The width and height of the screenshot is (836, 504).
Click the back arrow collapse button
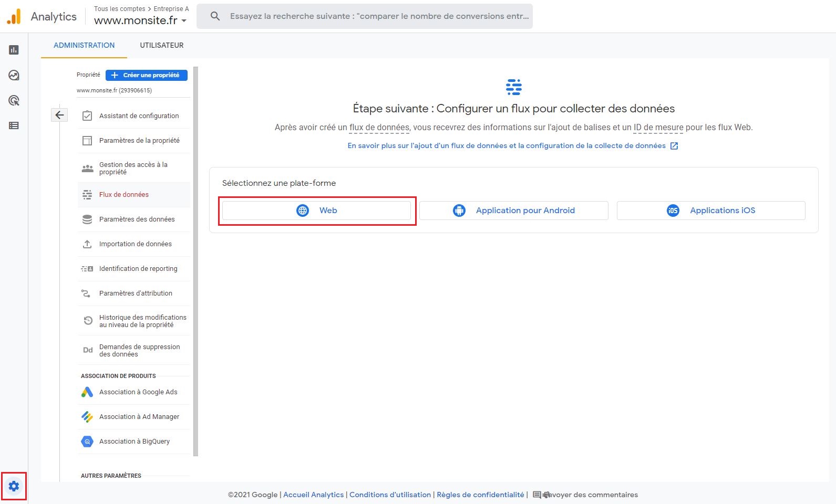(59, 115)
